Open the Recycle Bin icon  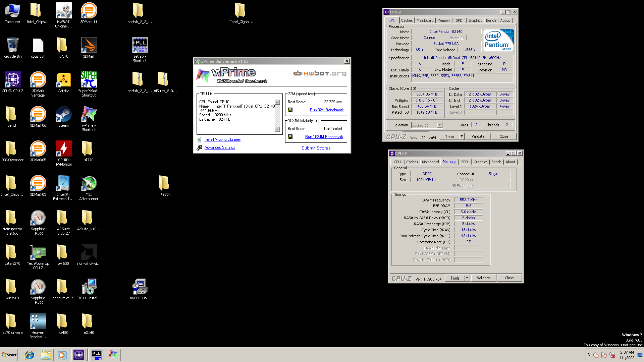click(x=12, y=48)
